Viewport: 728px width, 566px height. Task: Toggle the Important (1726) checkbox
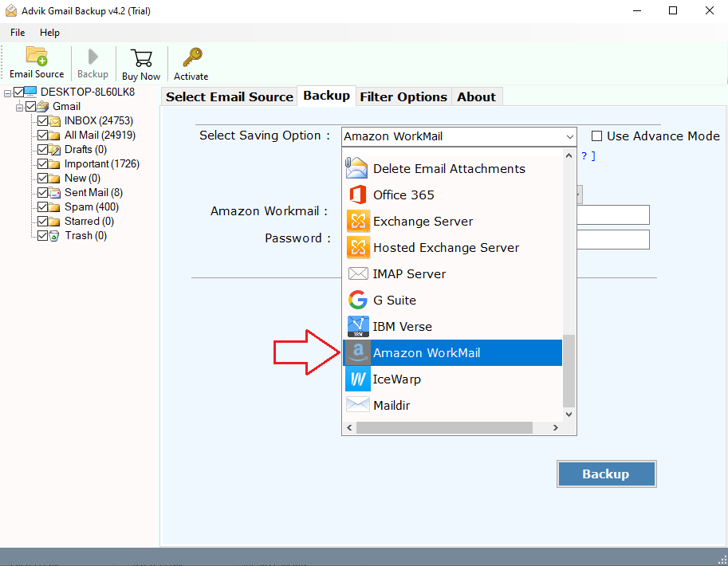pos(43,164)
